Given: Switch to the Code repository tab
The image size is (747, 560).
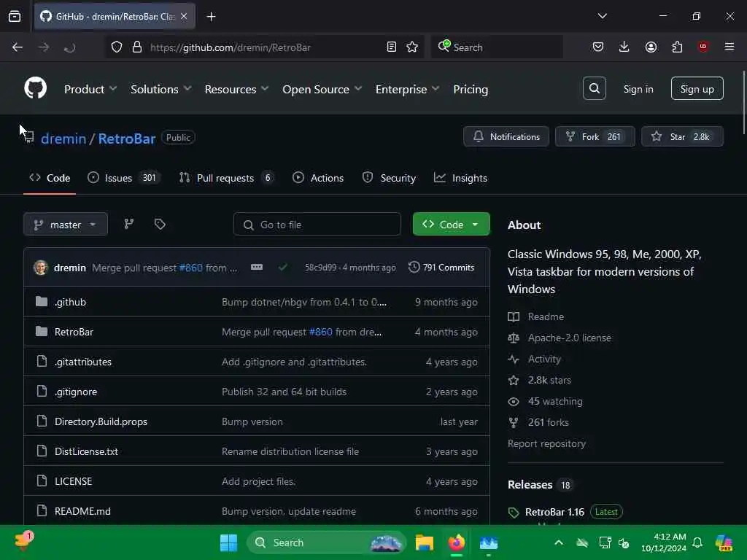Looking at the screenshot, I should 50,178.
